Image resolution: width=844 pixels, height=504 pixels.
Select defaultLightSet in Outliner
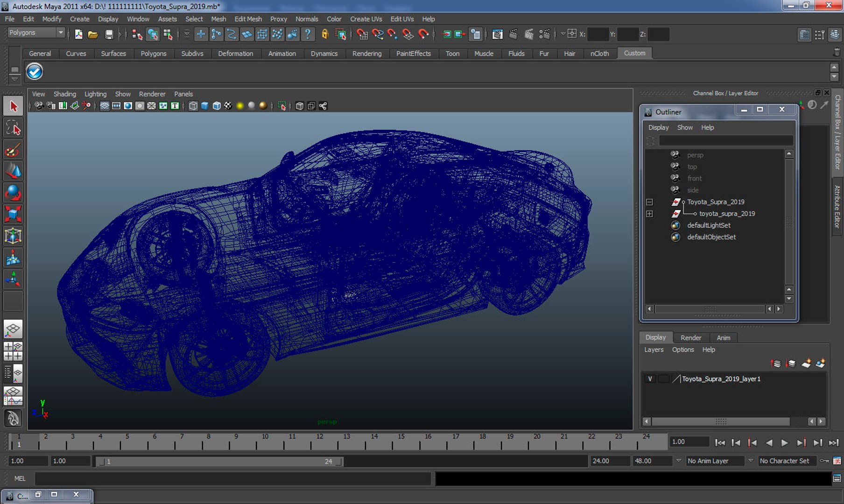click(x=709, y=225)
